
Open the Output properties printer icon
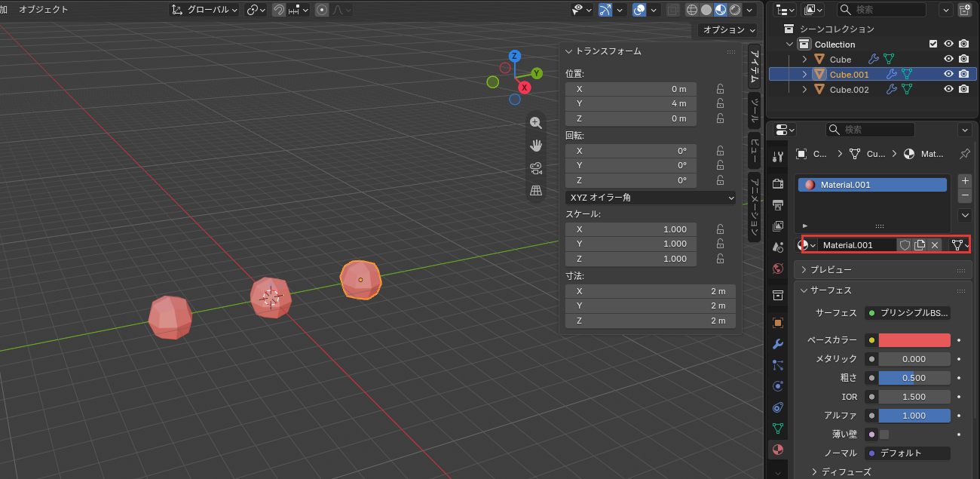[x=778, y=204]
